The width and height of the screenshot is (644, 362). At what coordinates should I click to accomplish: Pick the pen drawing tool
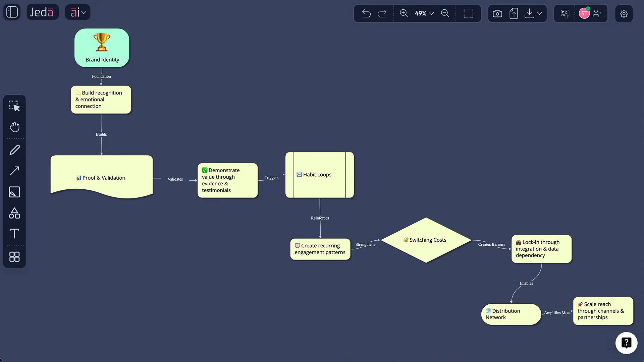click(14, 149)
